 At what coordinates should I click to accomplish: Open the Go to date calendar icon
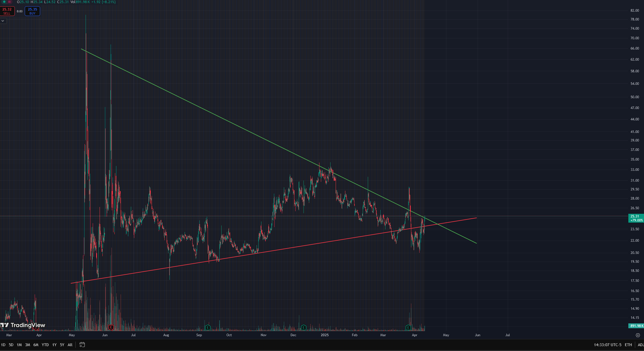(82, 345)
